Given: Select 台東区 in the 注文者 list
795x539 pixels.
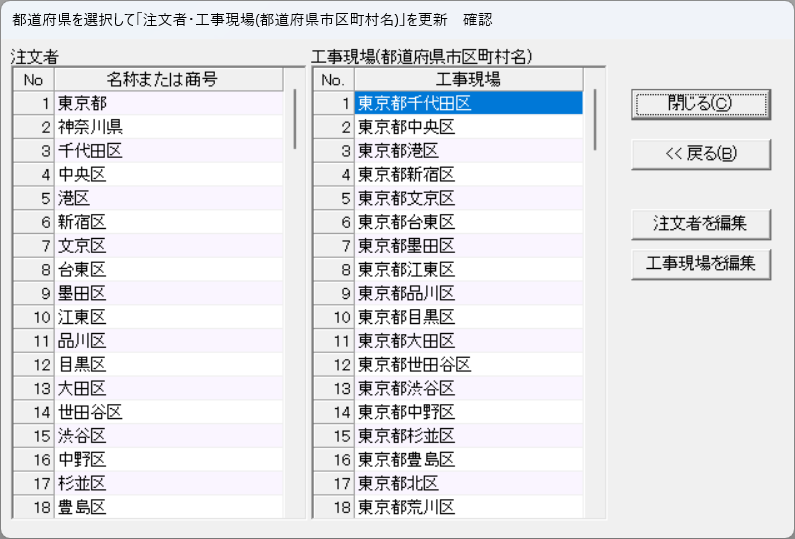Looking at the screenshot, I should [168, 270].
